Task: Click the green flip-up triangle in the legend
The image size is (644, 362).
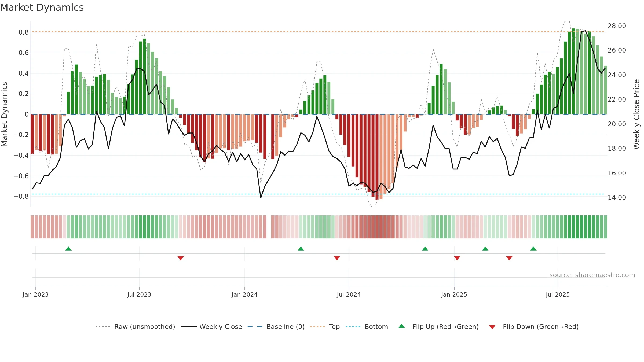Action: 402,326
